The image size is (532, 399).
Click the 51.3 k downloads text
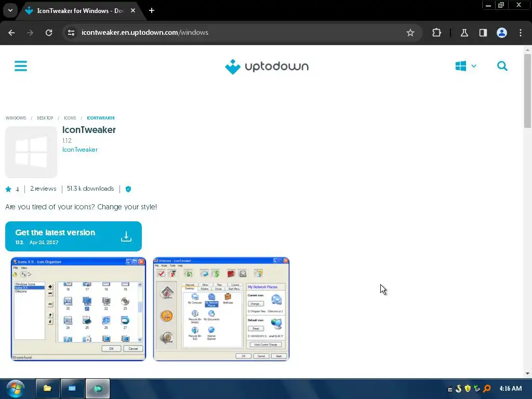90,189
